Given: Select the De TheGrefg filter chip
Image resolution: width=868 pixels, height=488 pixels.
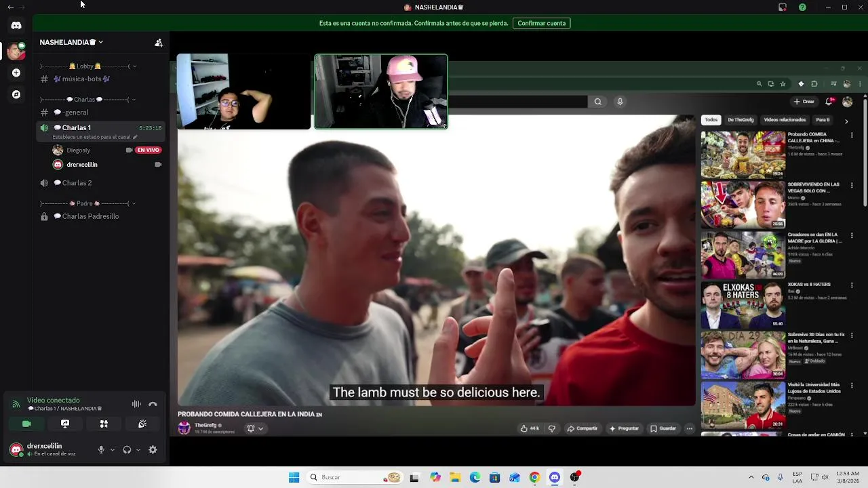Looking at the screenshot, I should tap(741, 120).
